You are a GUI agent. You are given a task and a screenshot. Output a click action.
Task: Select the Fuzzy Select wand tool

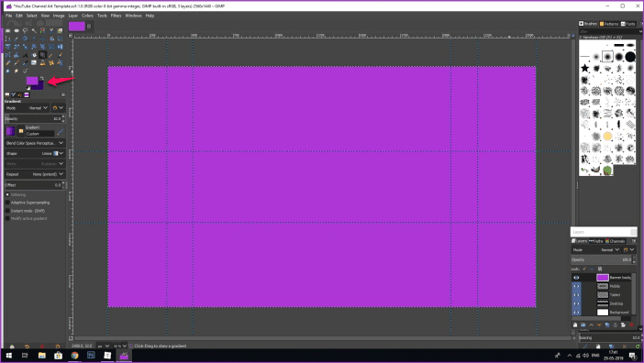[34, 31]
